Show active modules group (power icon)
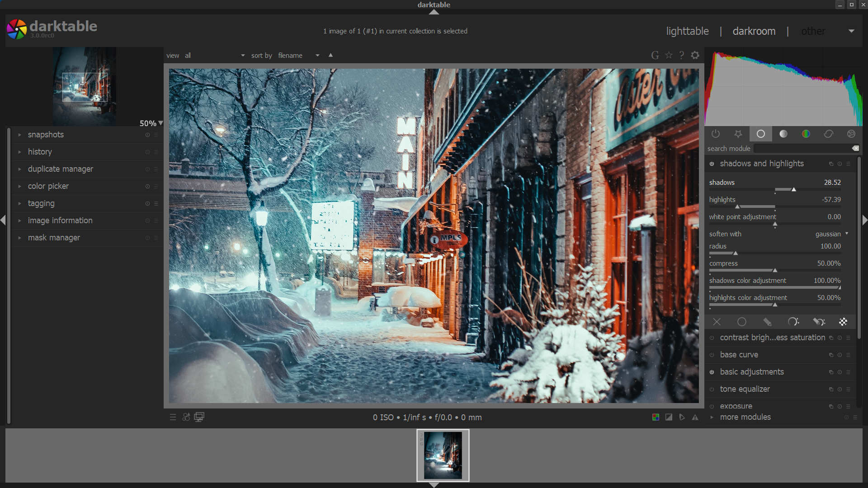Image resolution: width=868 pixels, height=488 pixels. (x=716, y=134)
